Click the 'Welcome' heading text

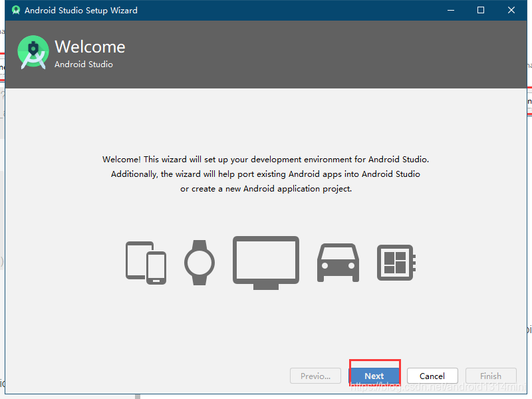pyautogui.click(x=90, y=47)
